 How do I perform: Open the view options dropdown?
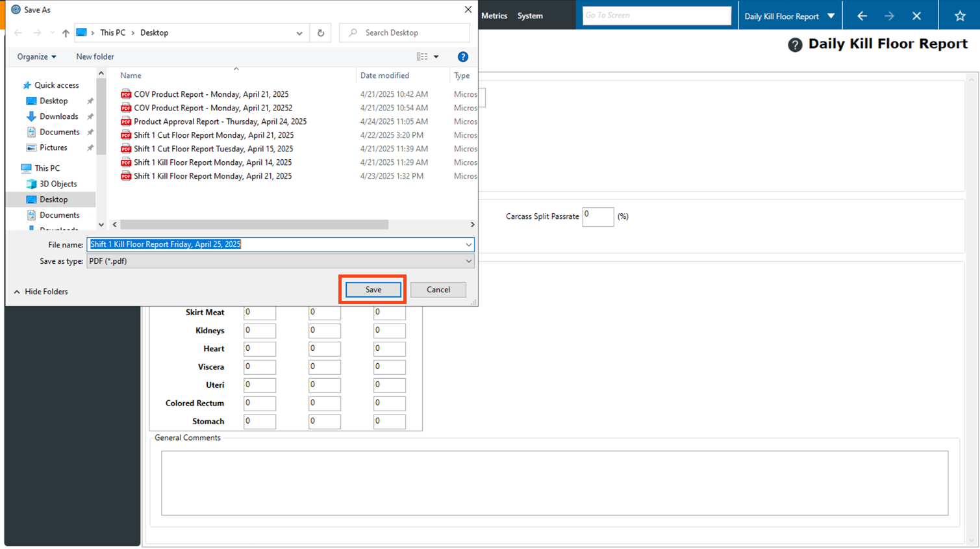(436, 57)
